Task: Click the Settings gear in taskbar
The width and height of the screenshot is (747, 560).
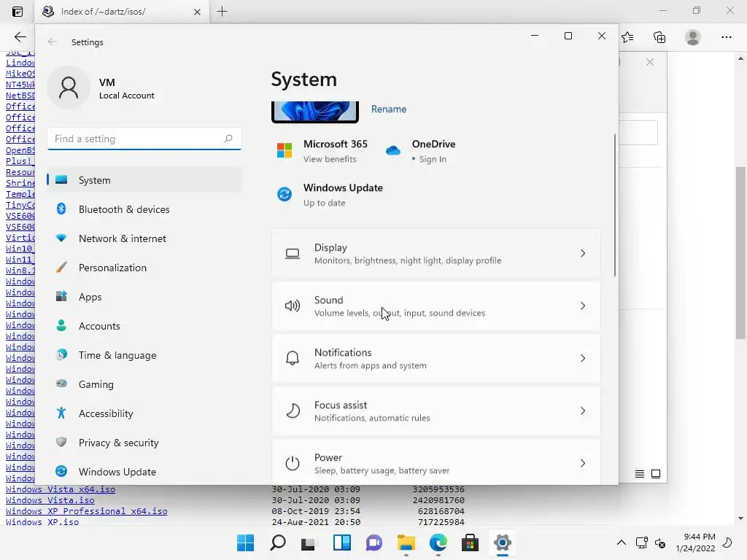Action: (502, 542)
